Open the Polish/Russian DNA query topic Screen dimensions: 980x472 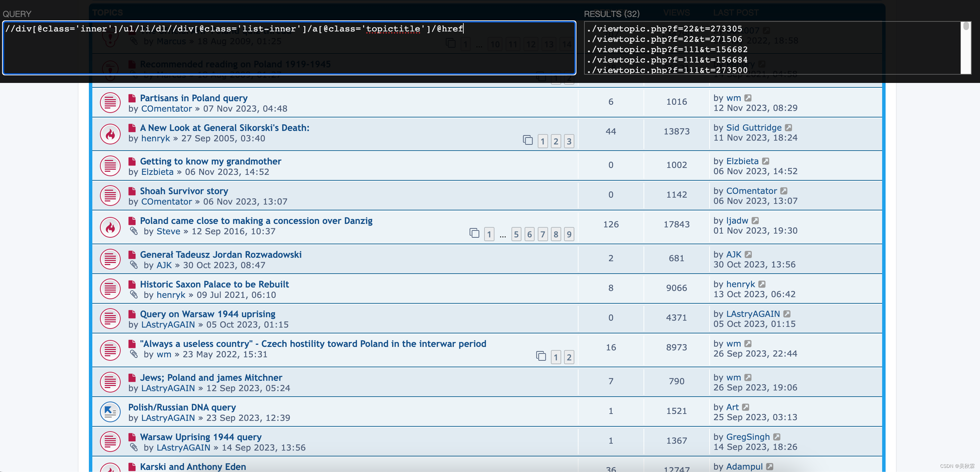click(x=182, y=407)
